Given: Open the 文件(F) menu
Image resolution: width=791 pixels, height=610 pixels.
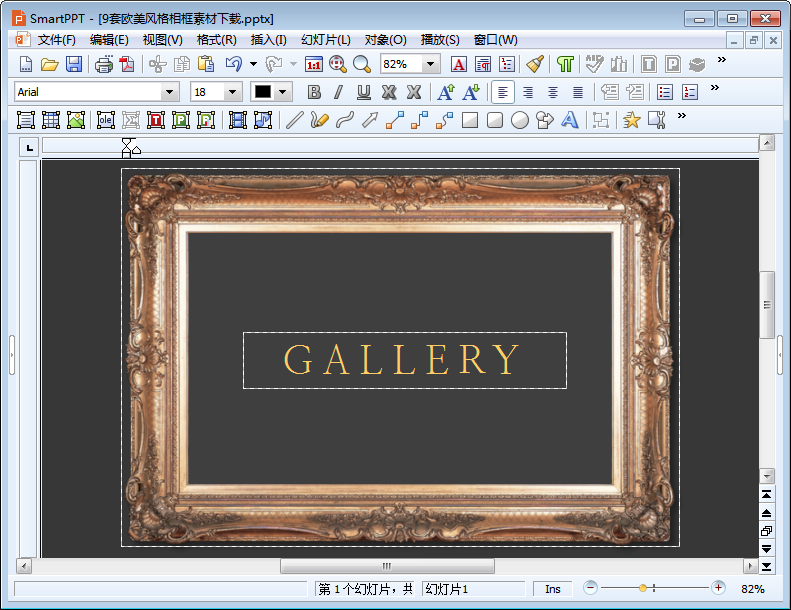Looking at the screenshot, I should click(x=56, y=40).
